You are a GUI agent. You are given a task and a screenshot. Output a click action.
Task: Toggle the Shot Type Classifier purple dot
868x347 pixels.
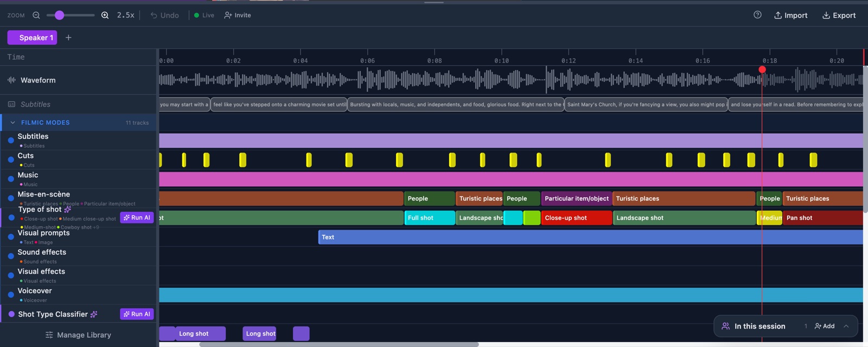tap(11, 314)
